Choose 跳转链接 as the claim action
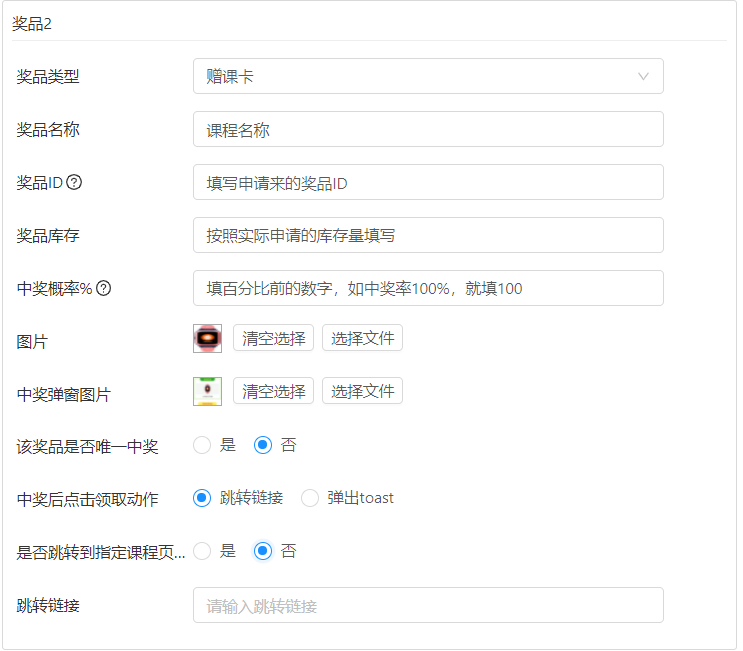 [203, 498]
